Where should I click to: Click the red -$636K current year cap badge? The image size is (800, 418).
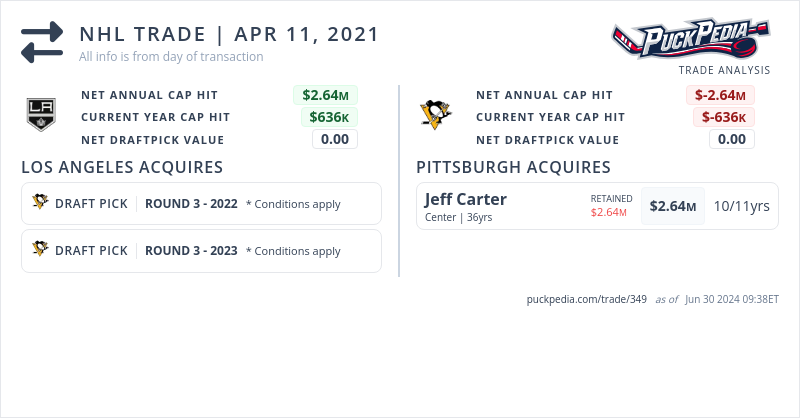click(x=724, y=117)
